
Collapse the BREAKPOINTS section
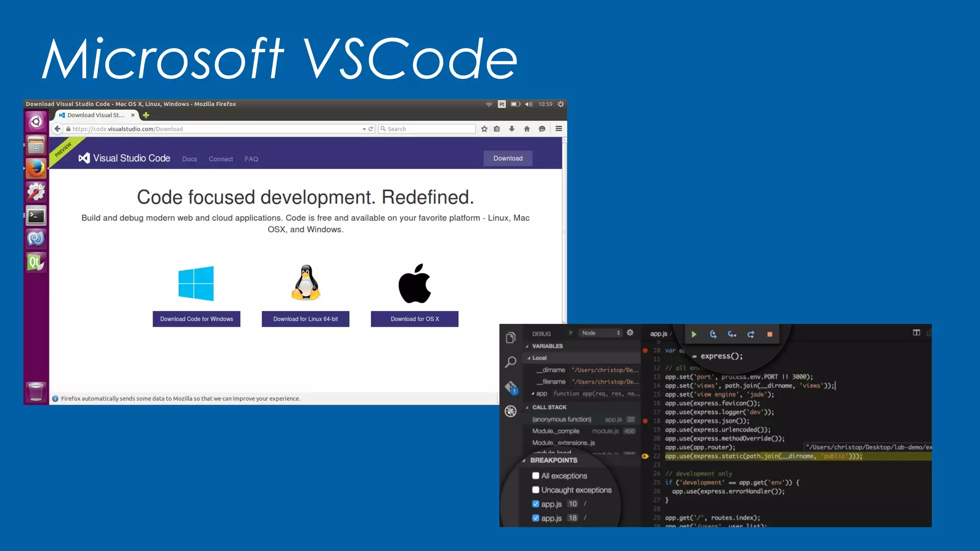[523, 461]
